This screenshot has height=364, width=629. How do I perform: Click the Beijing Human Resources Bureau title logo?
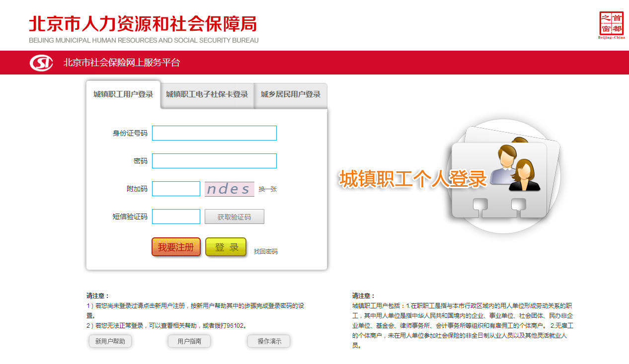coord(143,29)
